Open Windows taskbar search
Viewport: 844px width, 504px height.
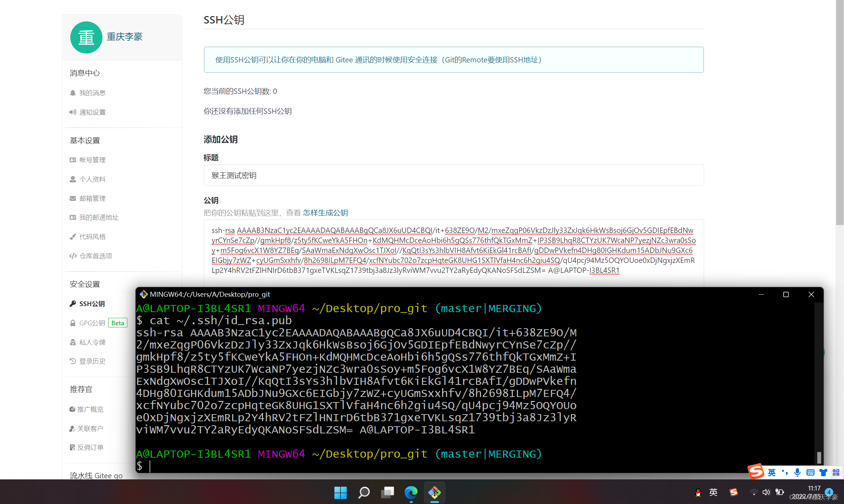[364, 493]
